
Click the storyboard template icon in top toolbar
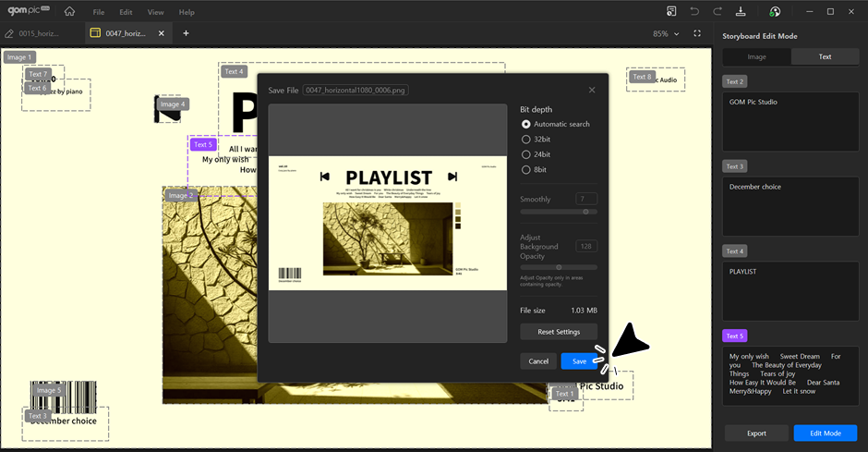tap(671, 12)
